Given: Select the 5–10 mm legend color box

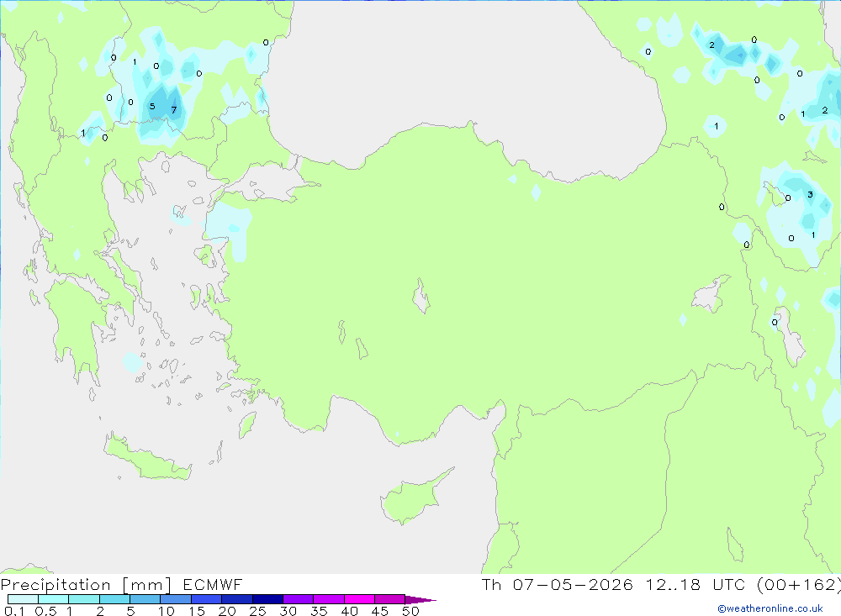Looking at the screenshot, I should pos(145,599).
